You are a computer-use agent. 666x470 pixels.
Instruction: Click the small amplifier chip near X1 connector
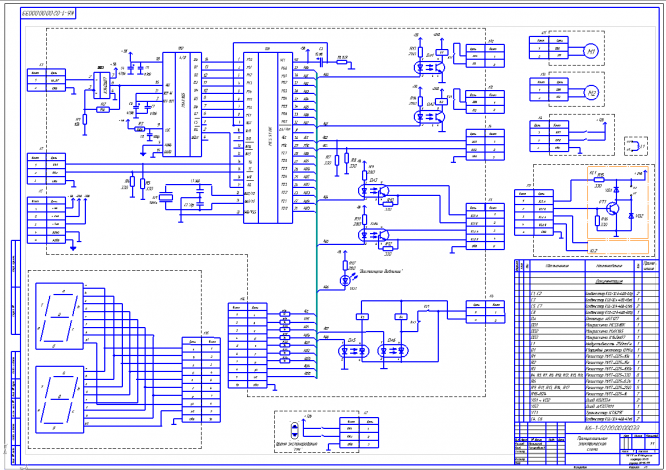click(101, 85)
